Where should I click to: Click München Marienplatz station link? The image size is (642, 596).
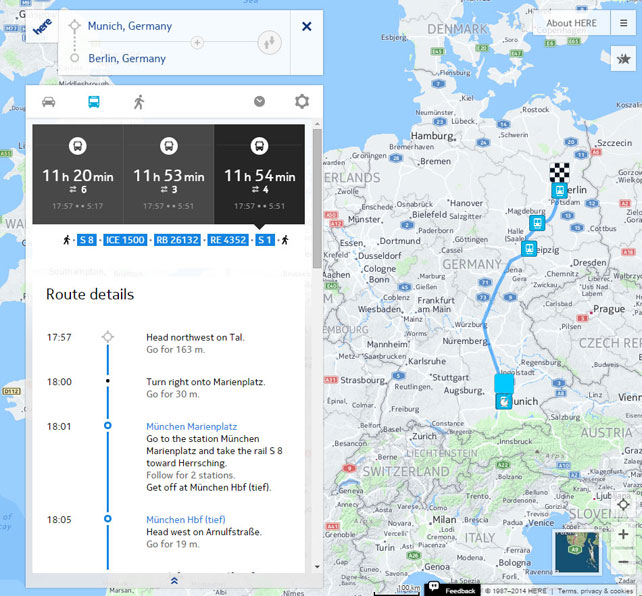[x=191, y=426]
